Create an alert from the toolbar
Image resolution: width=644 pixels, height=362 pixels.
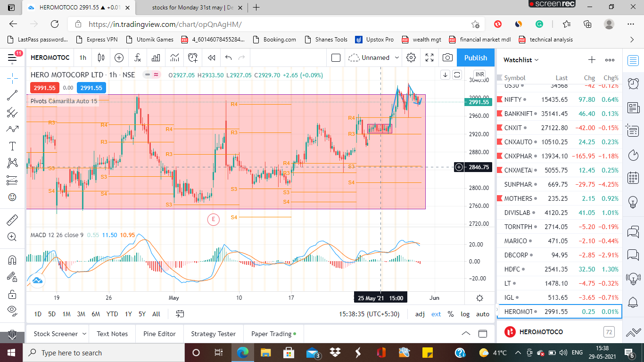[193, 58]
